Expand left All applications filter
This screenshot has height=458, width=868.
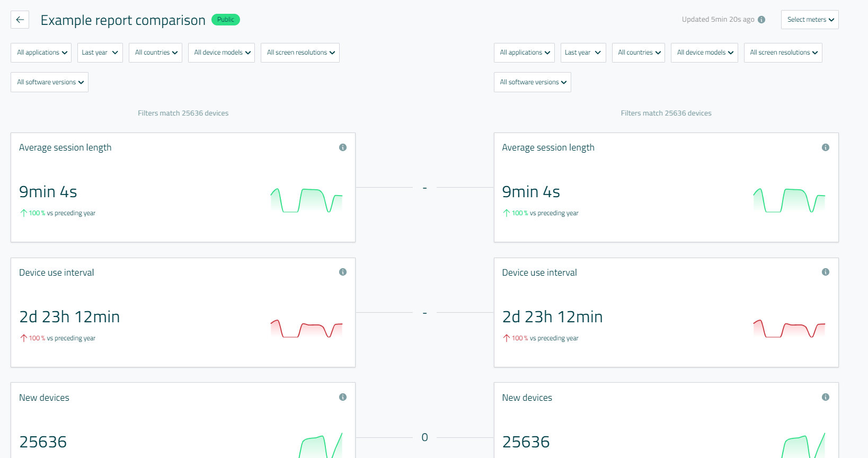pyautogui.click(x=41, y=52)
